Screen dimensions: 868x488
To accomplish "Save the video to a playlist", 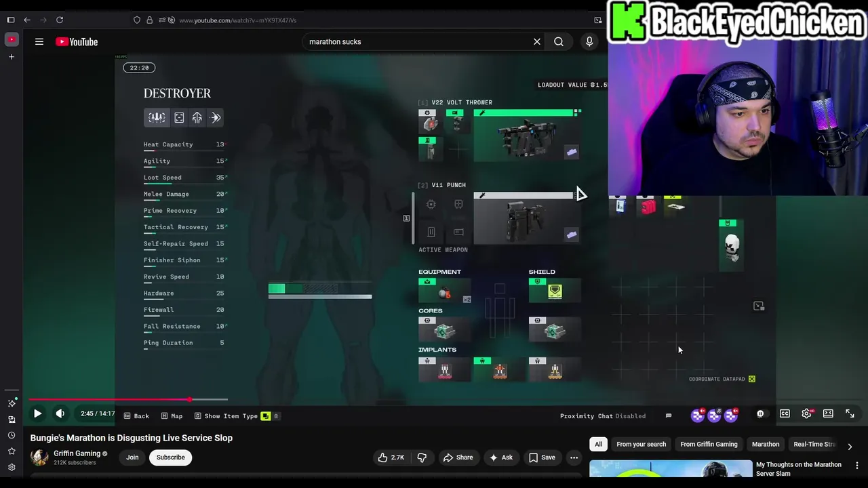I will click(542, 457).
